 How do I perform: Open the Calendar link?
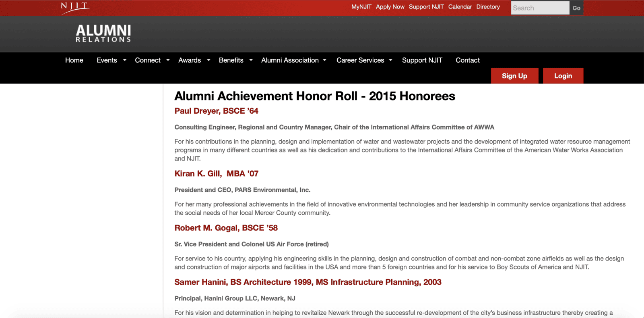(460, 7)
